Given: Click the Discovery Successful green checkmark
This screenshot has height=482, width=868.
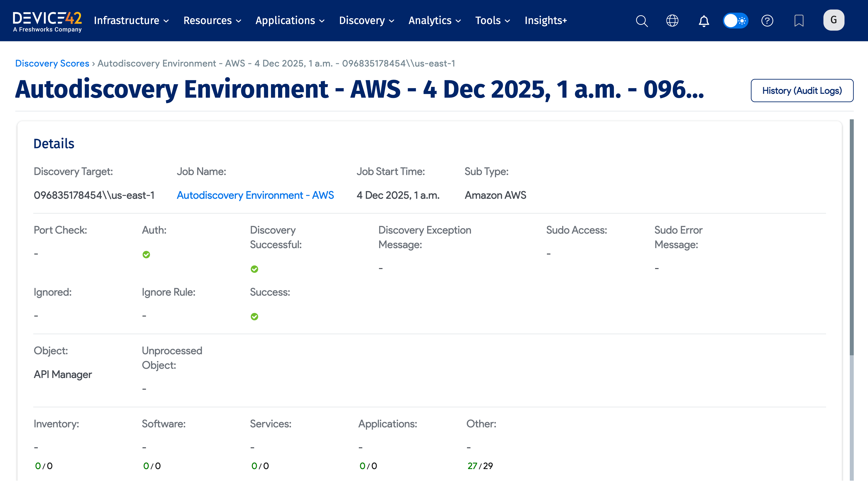Looking at the screenshot, I should point(254,269).
